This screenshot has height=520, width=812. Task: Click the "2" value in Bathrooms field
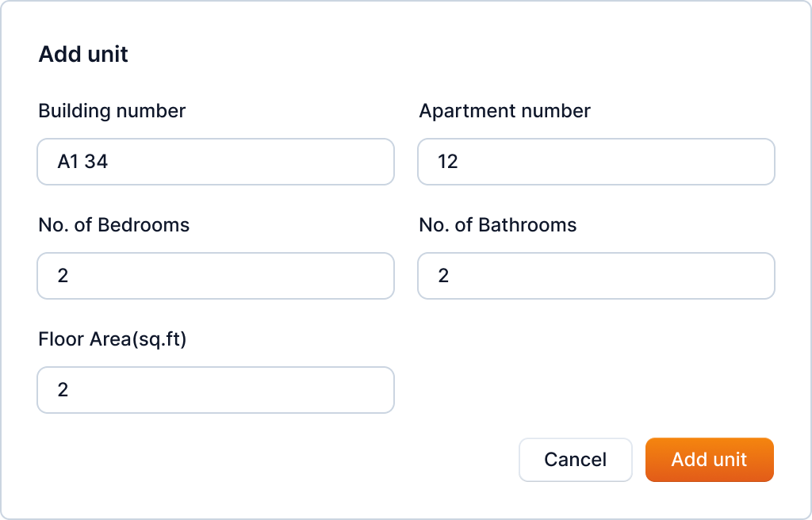click(x=444, y=276)
